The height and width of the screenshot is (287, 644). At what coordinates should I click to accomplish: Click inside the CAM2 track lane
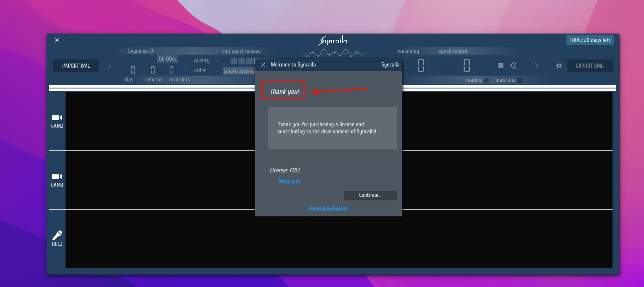(x=339, y=121)
